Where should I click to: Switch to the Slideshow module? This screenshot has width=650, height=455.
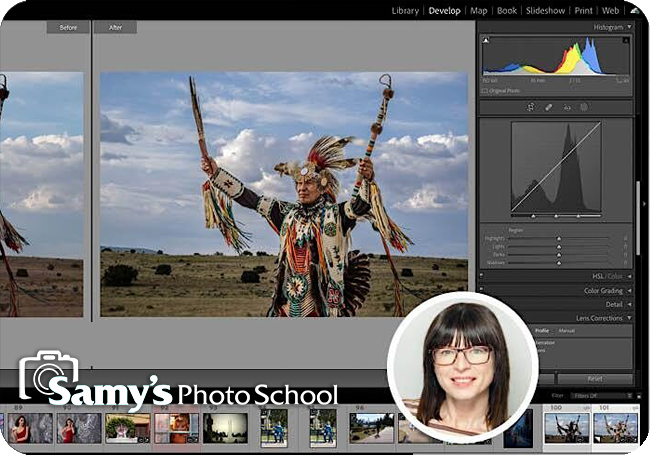(545, 11)
